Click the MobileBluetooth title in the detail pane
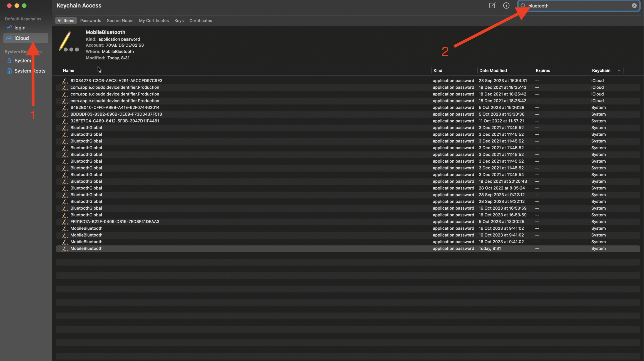 (106, 32)
